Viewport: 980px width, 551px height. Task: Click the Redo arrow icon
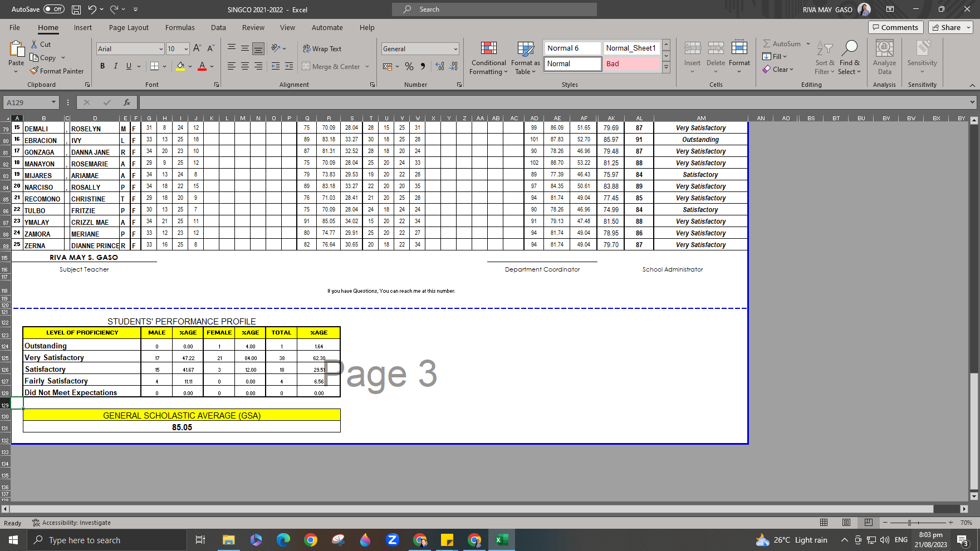pyautogui.click(x=114, y=9)
